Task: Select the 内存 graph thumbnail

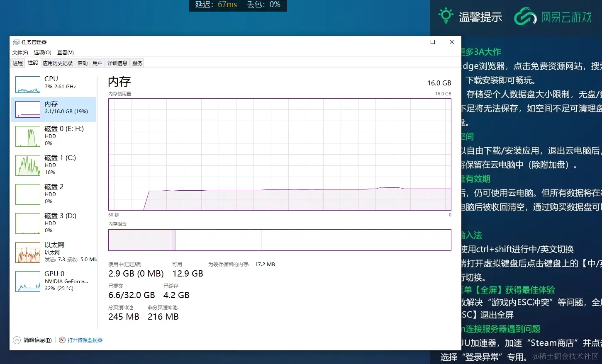Action: pyautogui.click(x=28, y=109)
